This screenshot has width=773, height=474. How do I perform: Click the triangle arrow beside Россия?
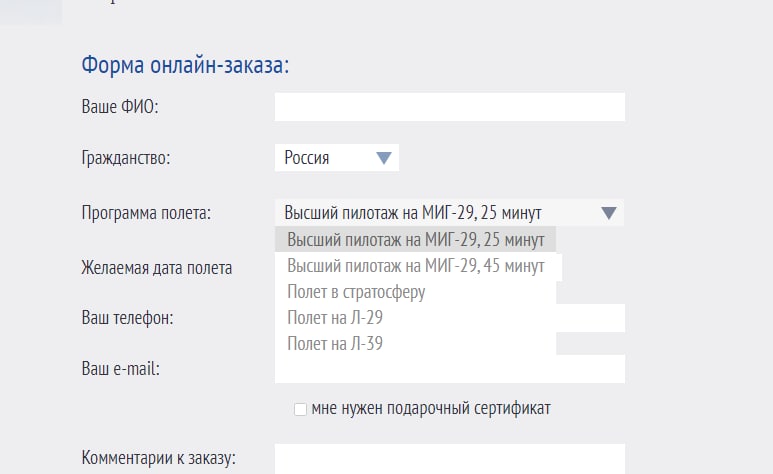pyautogui.click(x=383, y=158)
